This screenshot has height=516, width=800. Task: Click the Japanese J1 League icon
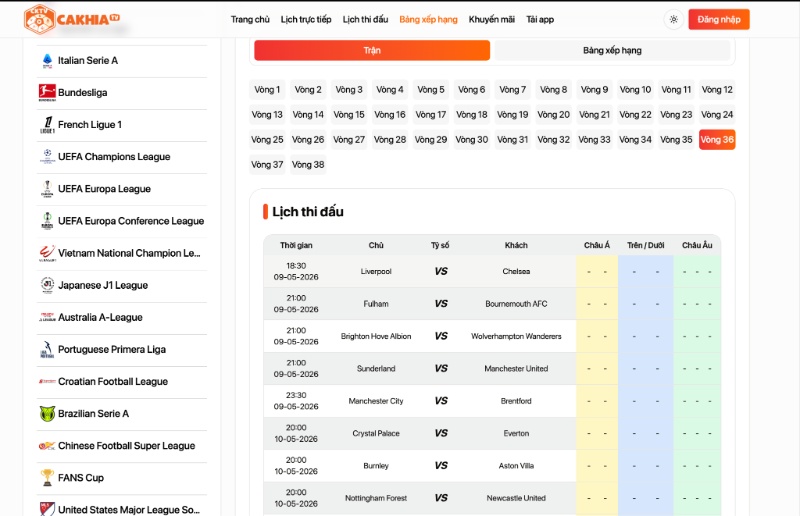(x=47, y=285)
